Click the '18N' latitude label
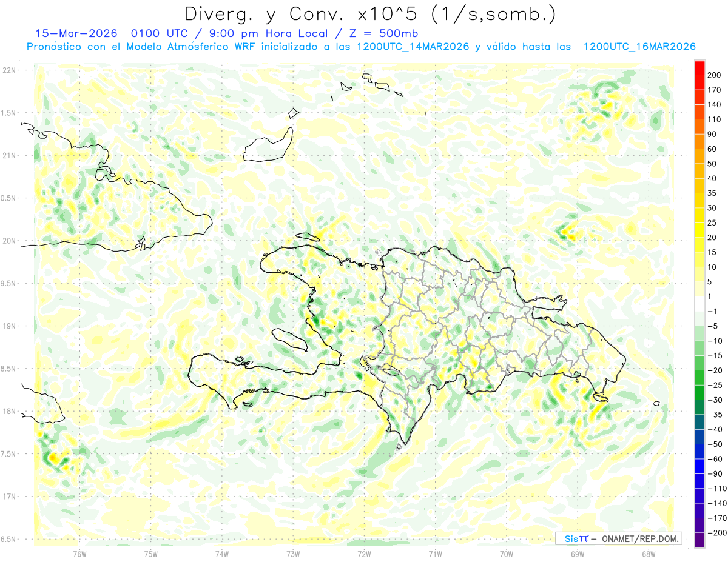This screenshot has width=728, height=562. point(8,411)
